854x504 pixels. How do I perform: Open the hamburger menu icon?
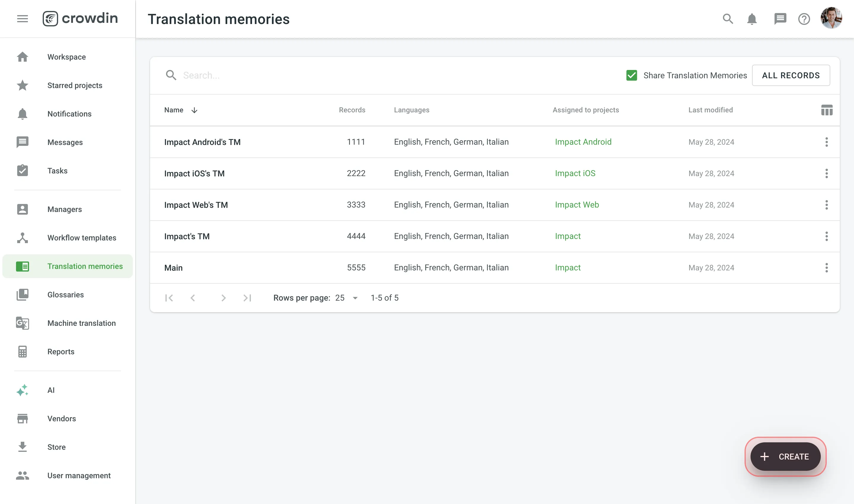[x=23, y=19]
